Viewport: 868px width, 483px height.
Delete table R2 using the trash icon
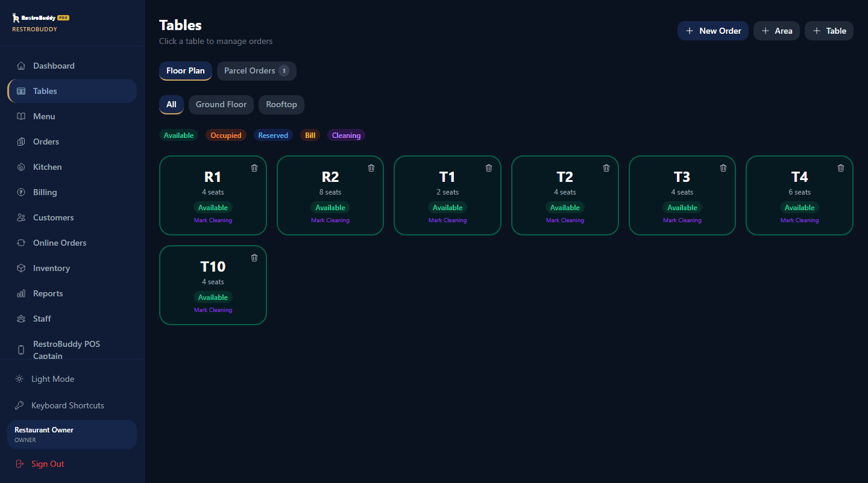[371, 168]
